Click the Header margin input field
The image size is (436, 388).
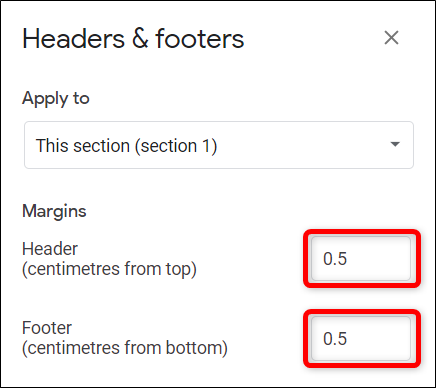click(x=361, y=258)
